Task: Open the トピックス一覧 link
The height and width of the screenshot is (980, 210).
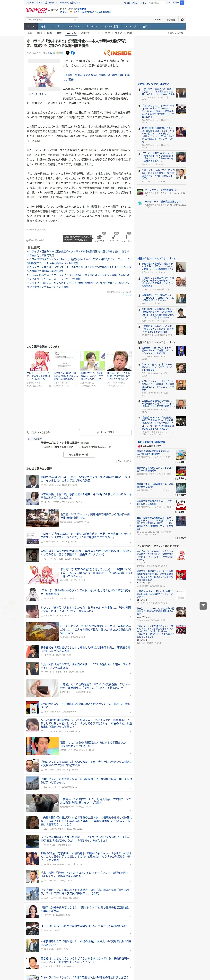Action: pos(175,33)
